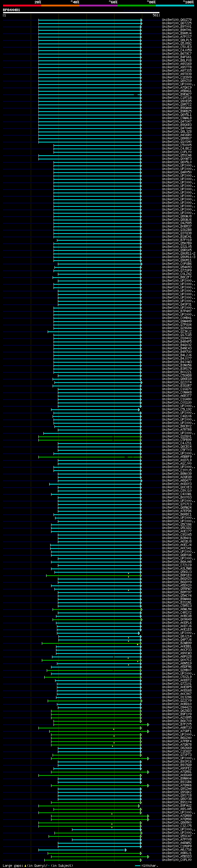Select the UniRef100_Q86MK0 label
This screenshot has width=197, height=868.
click(x=177, y=822)
